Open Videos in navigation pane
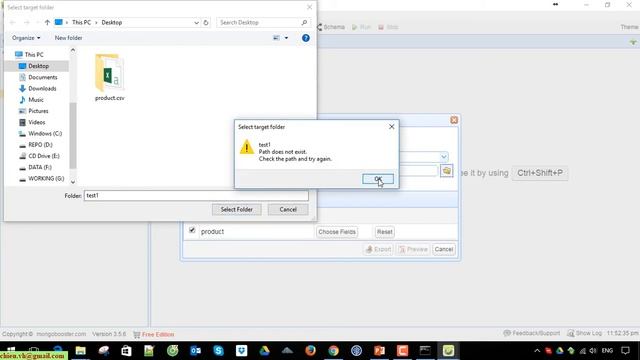The height and width of the screenshot is (360, 640). (x=36, y=122)
